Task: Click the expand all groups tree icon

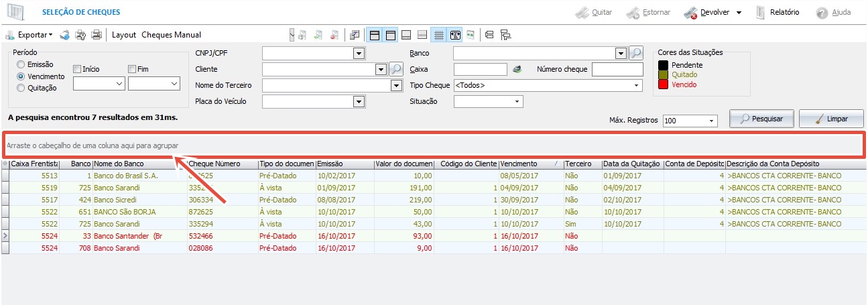Action: point(505,34)
